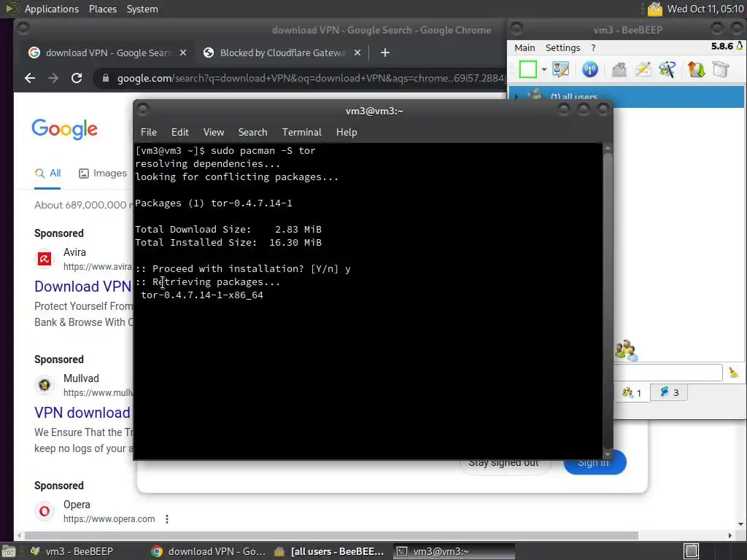The width and height of the screenshot is (747, 560).
Task: Close the download VPN Google Search tab
Action: (183, 52)
